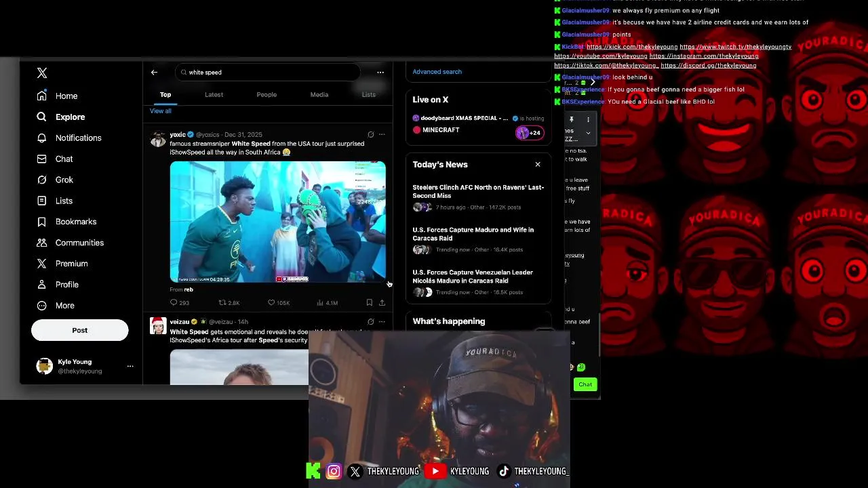Image resolution: width=868 pixels, height=488 pixels.
Task: Bookmark the yoxic post
Action: (x=370, y=303)
